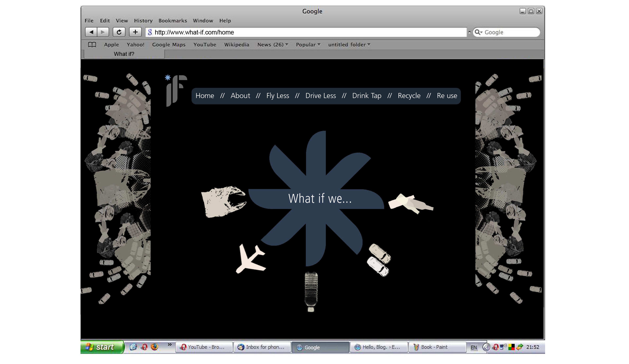Open the Edit menu
Image resolution: width=629 pixels, height=364 pixels.
point(105,21)
